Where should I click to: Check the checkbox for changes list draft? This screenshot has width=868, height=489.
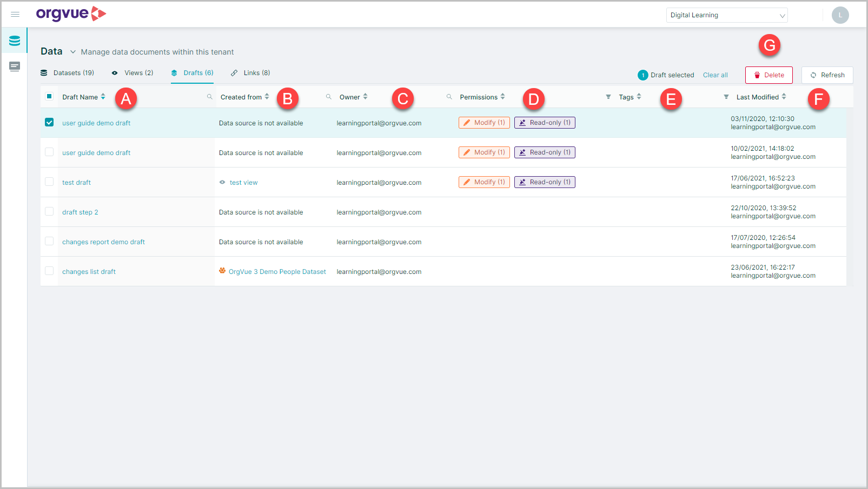click(x=49, y=271)
